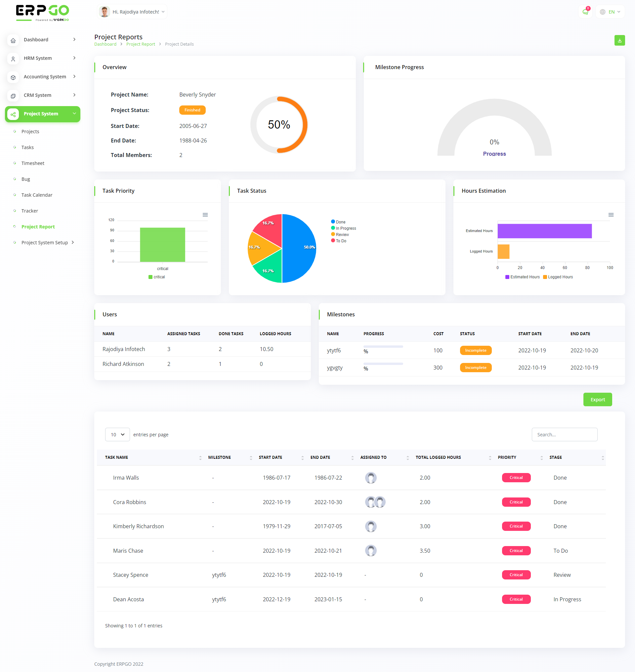Open Task Calendar in sidebar

37,195
